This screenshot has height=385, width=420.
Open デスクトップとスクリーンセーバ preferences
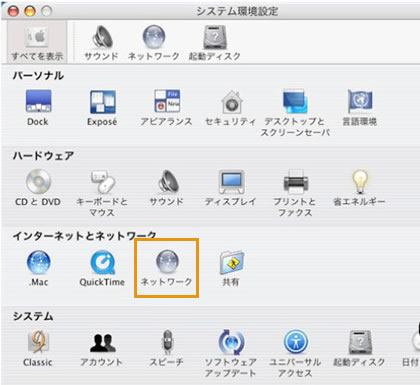coord(295,113)
